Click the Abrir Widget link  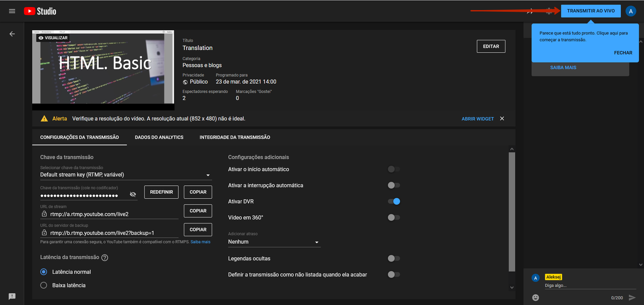coord(477,119)
